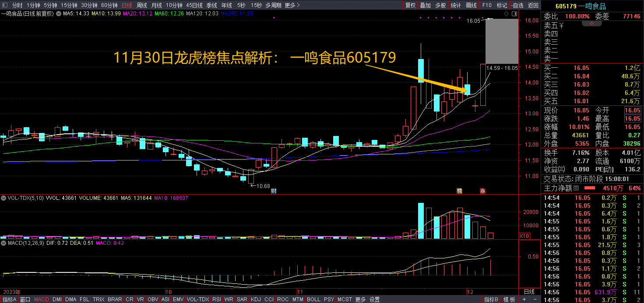Switch to 5分钟 period
This screenshot has height=303, width=644.
click(50, 5)
